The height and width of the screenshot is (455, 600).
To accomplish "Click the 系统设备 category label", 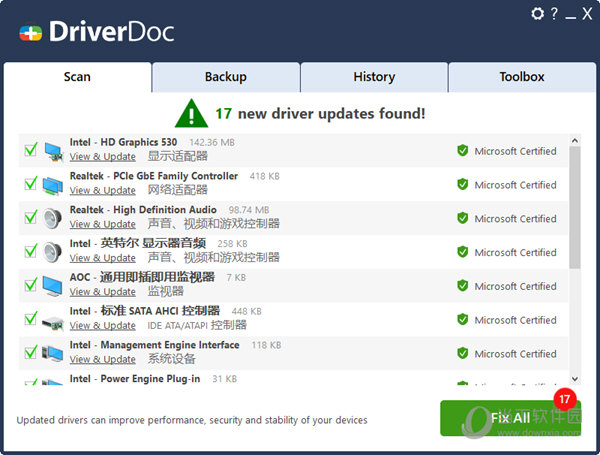I will pos(172,359).
